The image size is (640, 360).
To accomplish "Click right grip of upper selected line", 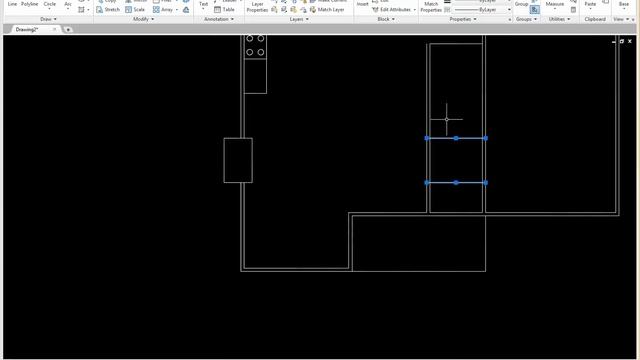I will click(x=485, y=138).
